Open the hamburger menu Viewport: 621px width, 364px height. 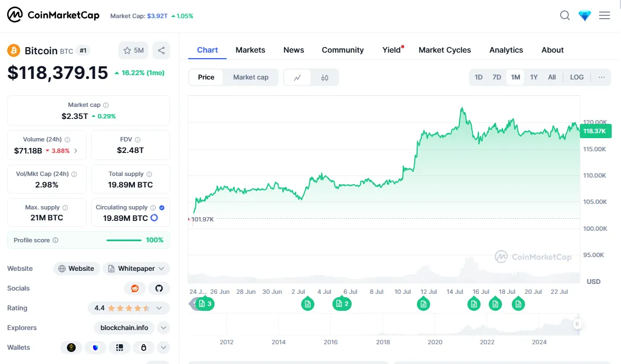605,15
